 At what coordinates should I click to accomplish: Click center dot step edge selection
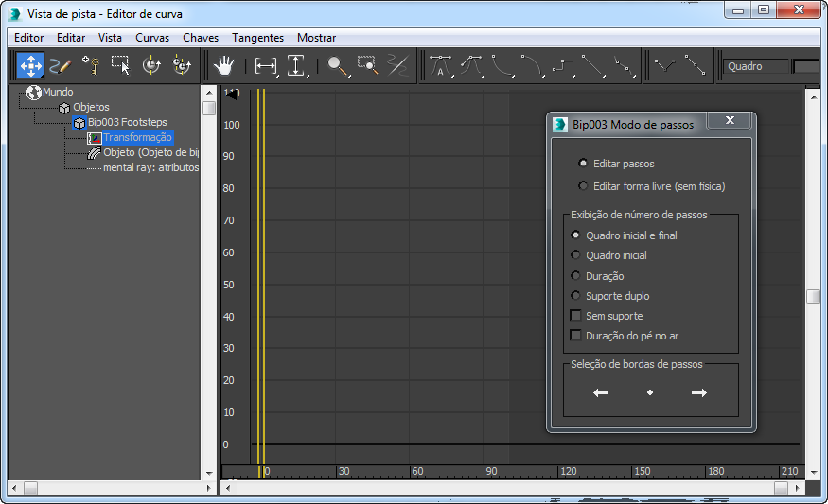click(x=650, y=392)
